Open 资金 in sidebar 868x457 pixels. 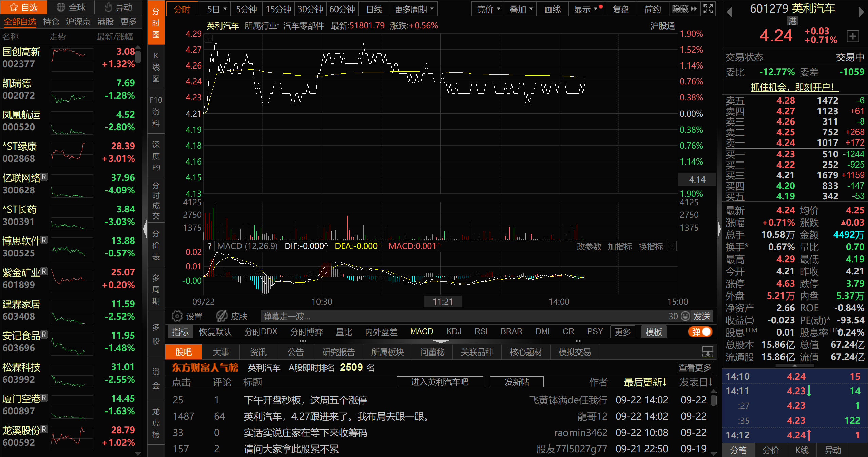click(156, 378)
